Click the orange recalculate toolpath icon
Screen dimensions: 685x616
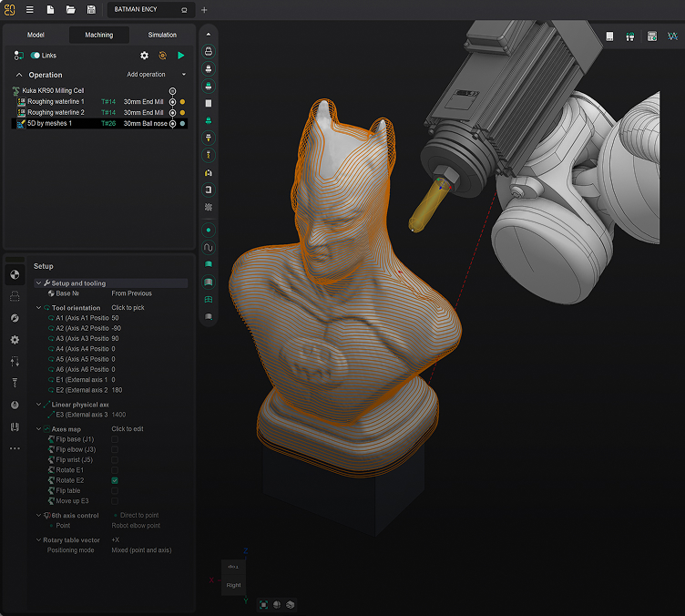162,56
